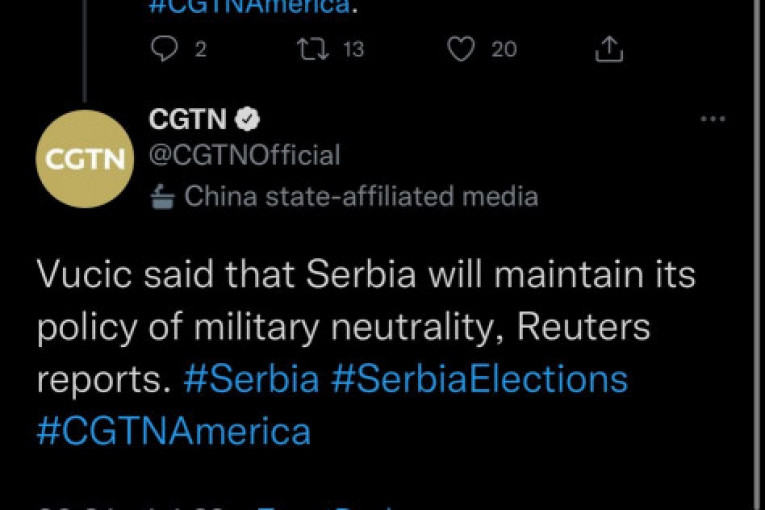Click the China state-affiliated media label
The image size is (765, 510).
(x=361, y=196)
